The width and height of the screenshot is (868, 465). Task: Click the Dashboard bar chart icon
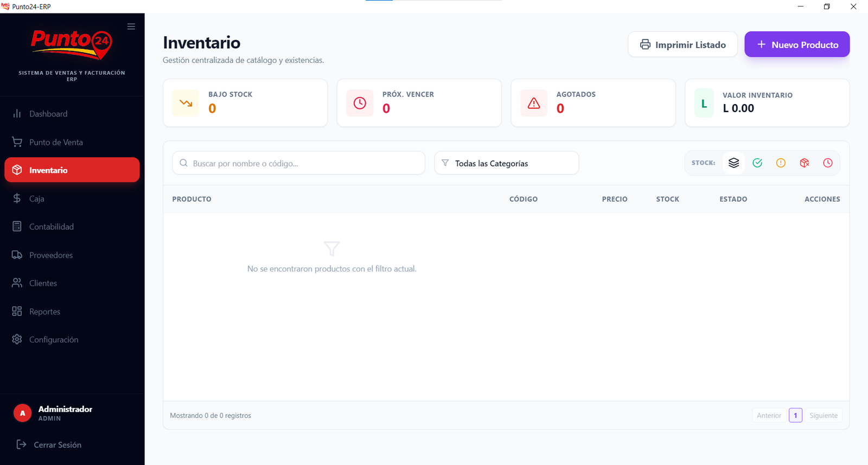17,113
